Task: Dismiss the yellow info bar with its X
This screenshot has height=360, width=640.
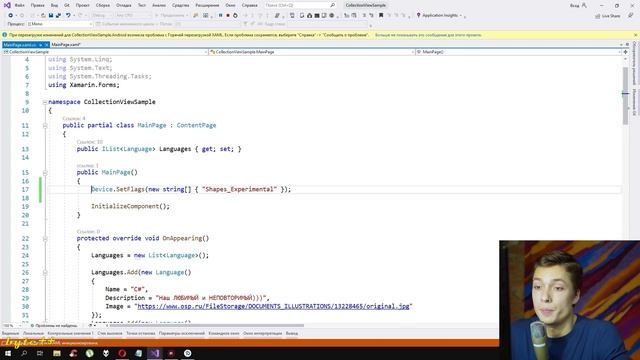Action: pyautogui.click(x=636, y=35)
